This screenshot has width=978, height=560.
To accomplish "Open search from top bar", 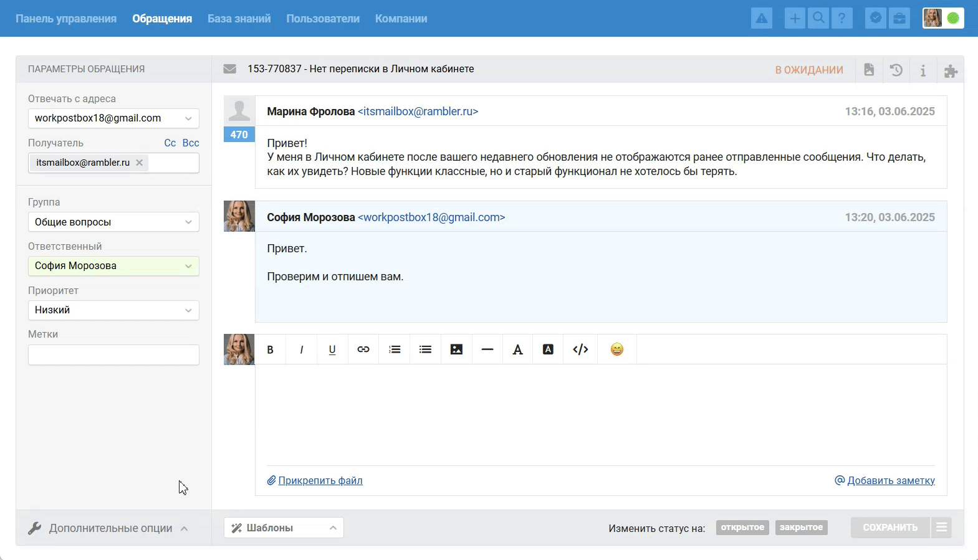I will click(818, 19).
